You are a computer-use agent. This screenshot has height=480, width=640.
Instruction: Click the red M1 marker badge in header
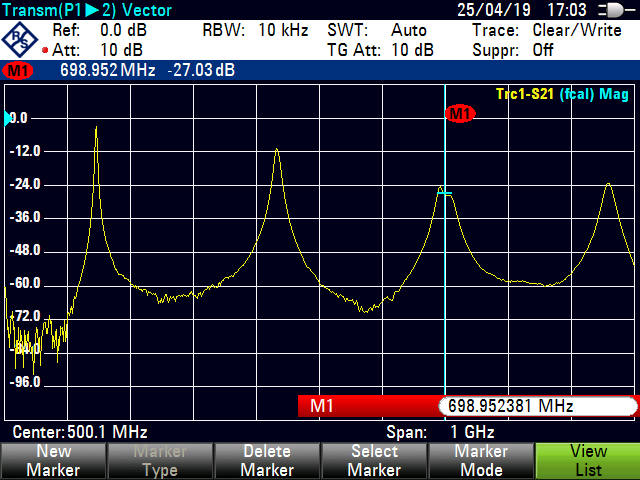pyautogui.click(x=17, y=72)
